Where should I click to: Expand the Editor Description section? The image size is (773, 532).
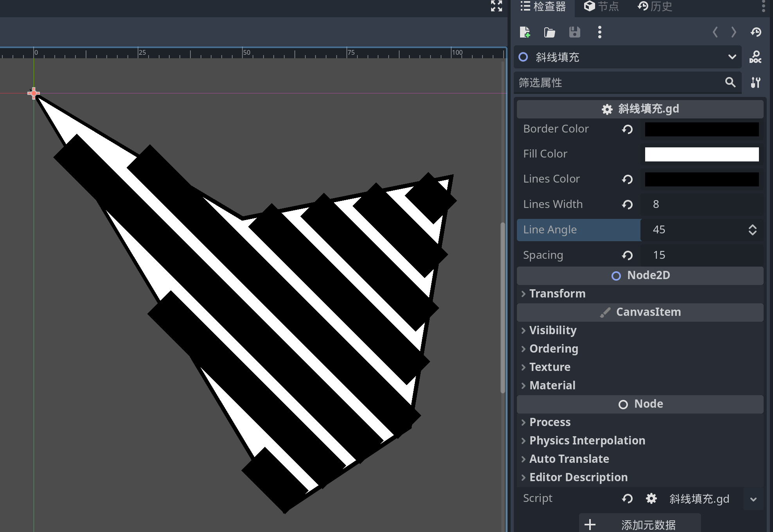[x=640, y=477]
